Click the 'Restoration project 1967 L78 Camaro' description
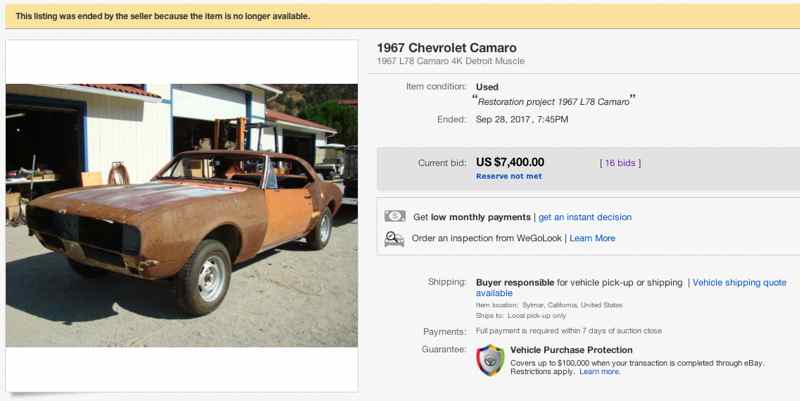 [x=553, y=100]
